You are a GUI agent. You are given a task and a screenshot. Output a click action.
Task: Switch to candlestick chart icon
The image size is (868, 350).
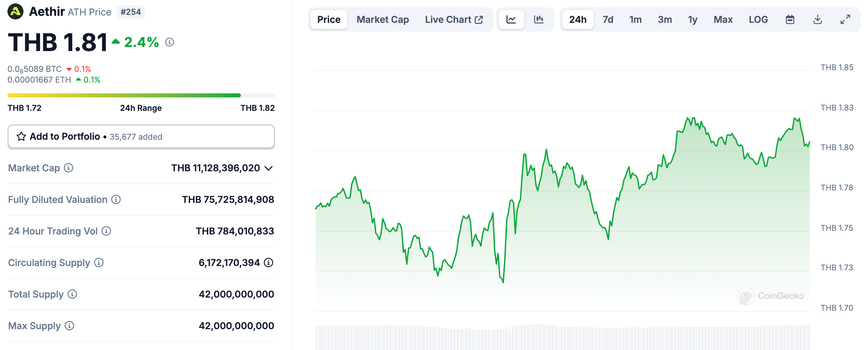tap(538, 19)
